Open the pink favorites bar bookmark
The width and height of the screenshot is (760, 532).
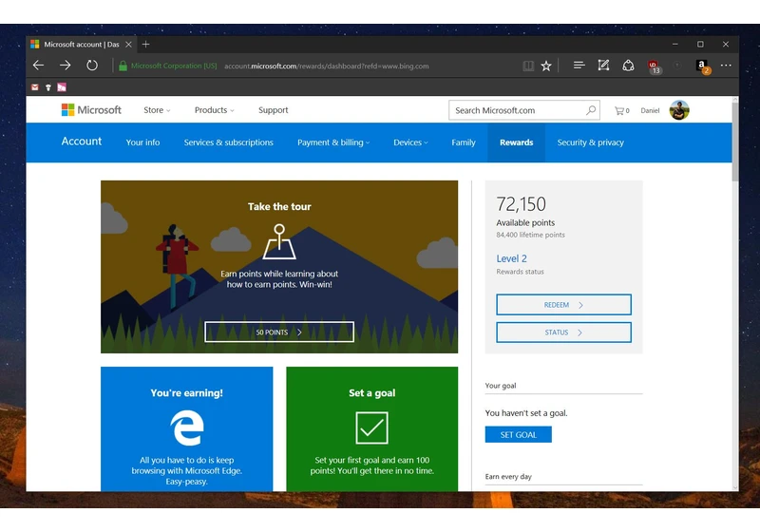[62, 87]
